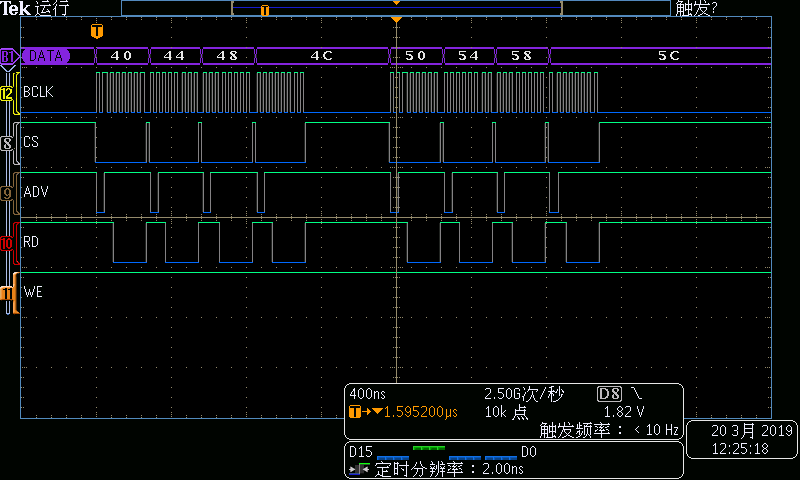Click the Tek logo
This screenshot has height=480, width=800.
coord(15,8)
